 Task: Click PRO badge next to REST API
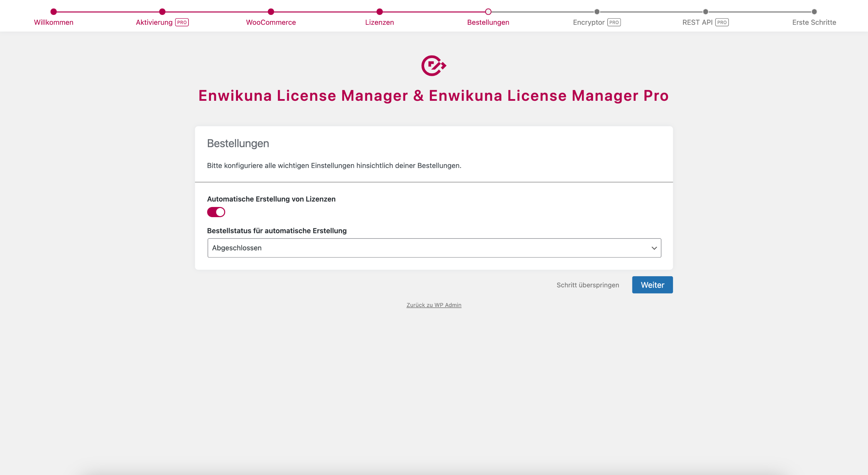tap(722, 22)
